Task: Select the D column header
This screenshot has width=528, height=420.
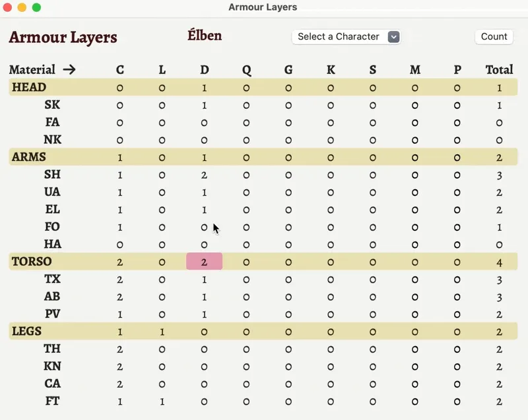Action: 204,69
